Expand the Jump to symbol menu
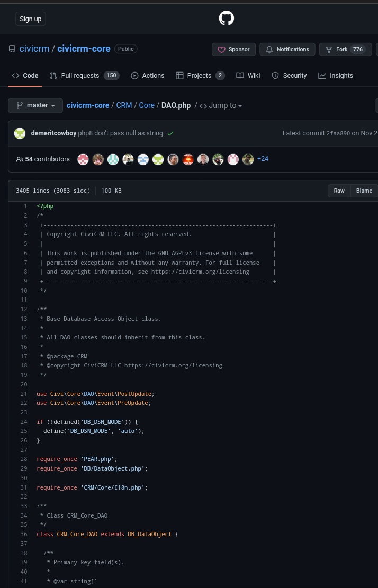This screenshot has width=378, height=588. pyautogui.click(x=220, y=106)
